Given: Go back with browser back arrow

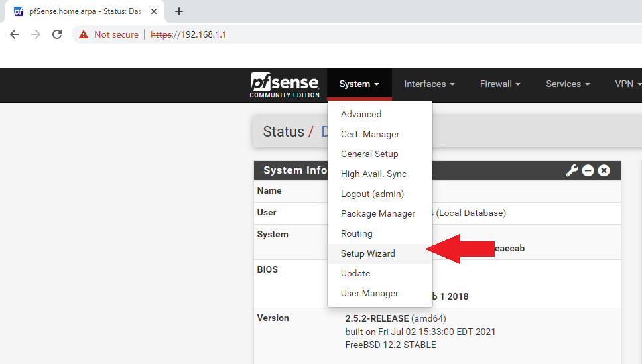Looking at the screenshot, I should 15,34.
